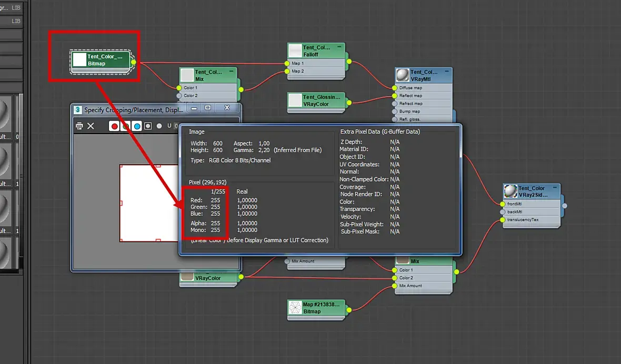Click the left crop handle on the bitmap preview
This screenshot has height=364, width=621.
click(121, 203)
